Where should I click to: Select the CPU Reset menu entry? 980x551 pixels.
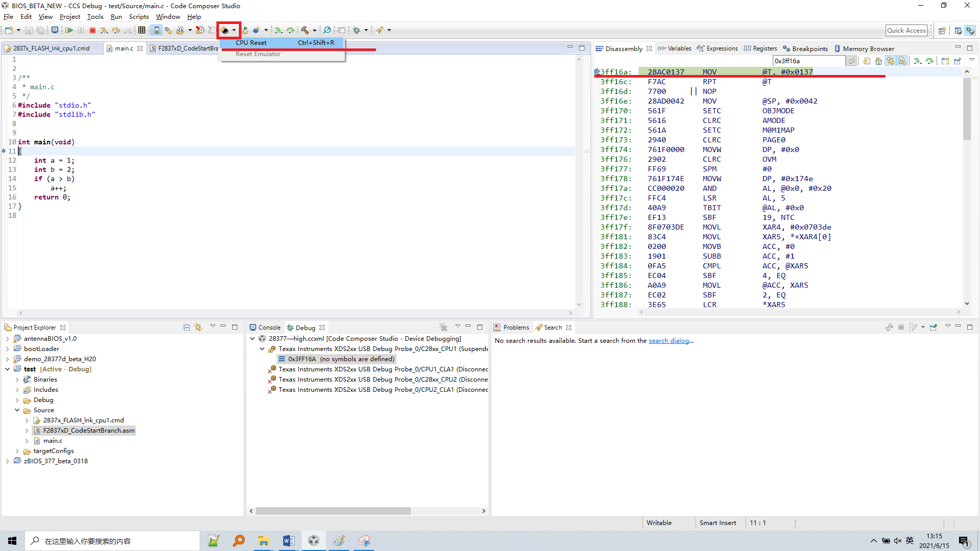[x=251, y=43]
